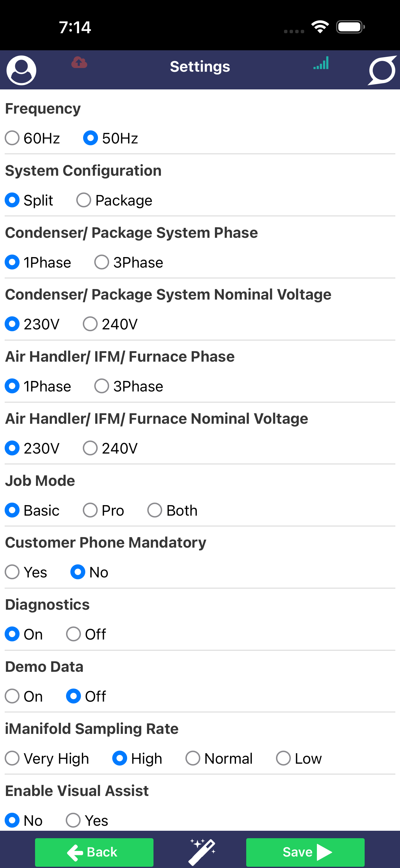The width and height of the screenshot is (400, 868).
Task: Select the 60Hz frequency option
Action: coord(32,138)
